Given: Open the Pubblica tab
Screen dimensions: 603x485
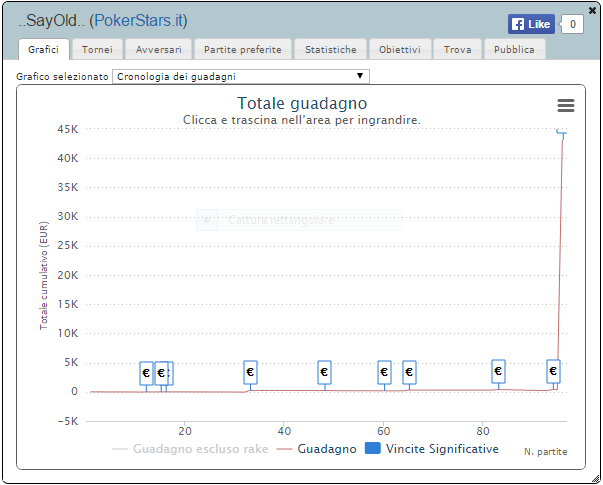Looking at the screenshot, I should 514,49.
